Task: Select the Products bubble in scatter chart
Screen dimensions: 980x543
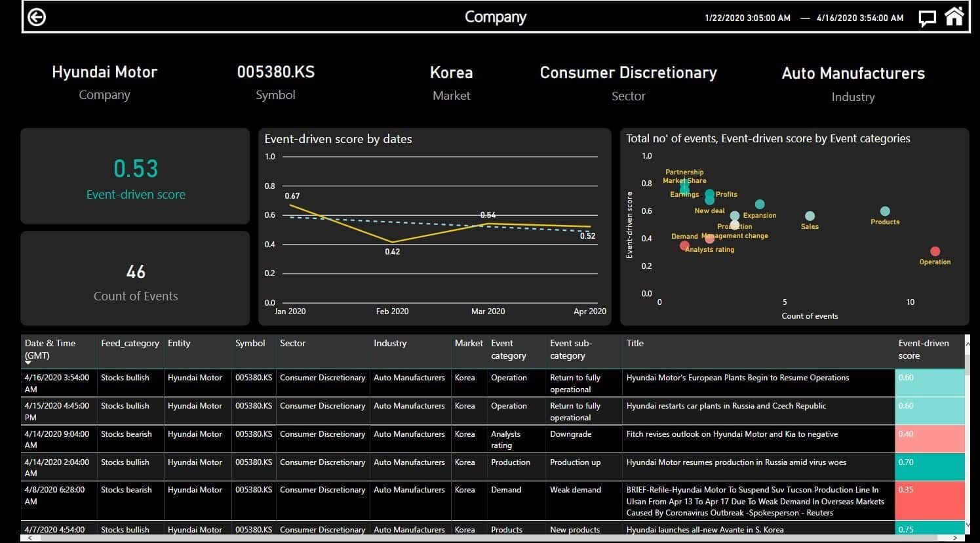Action: pos(885,211)
